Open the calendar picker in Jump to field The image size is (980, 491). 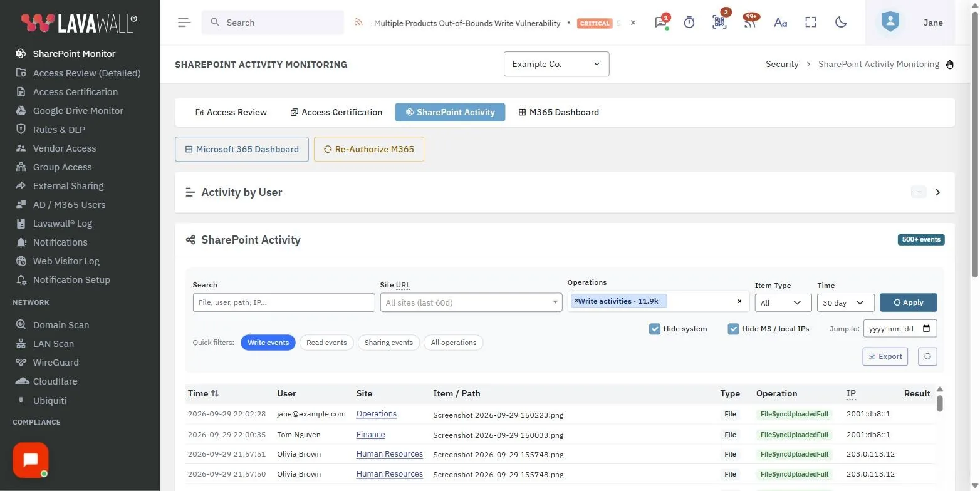tap(927, 329)
